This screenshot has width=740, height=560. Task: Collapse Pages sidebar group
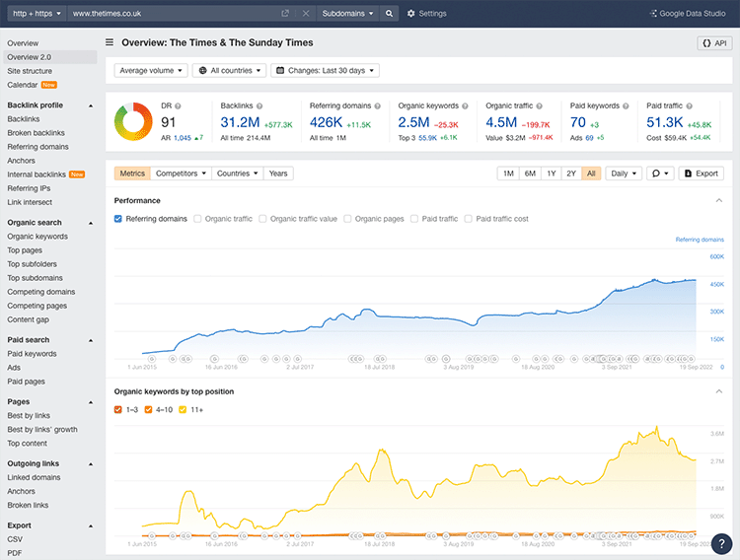(91, 402)
